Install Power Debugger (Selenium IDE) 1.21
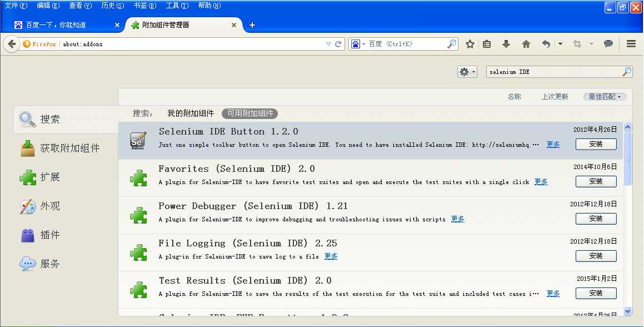644x327 pixels. pyautogui.click(x=596, y=219)
